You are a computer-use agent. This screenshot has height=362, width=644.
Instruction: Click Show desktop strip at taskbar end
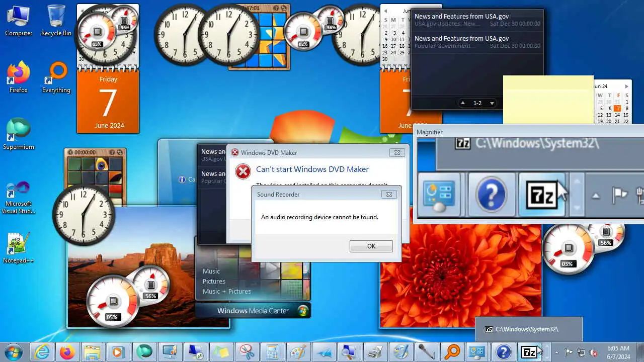(640, 352)
